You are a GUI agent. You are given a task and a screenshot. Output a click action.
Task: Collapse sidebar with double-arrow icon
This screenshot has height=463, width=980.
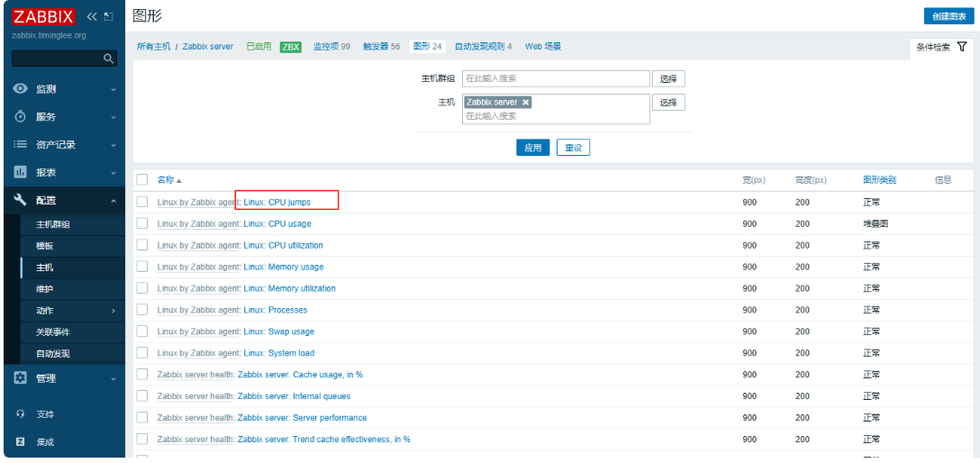click(x=92, y=16)
